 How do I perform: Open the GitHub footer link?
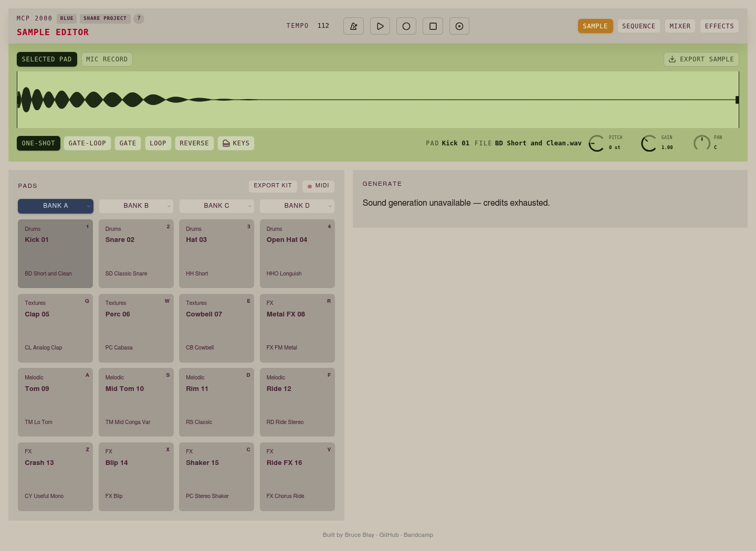389,535
